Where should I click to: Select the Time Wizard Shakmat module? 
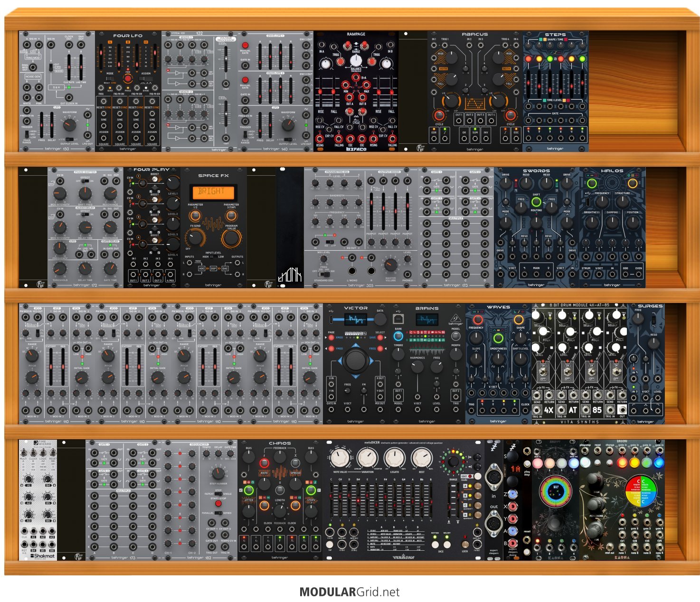click(38, 500)
